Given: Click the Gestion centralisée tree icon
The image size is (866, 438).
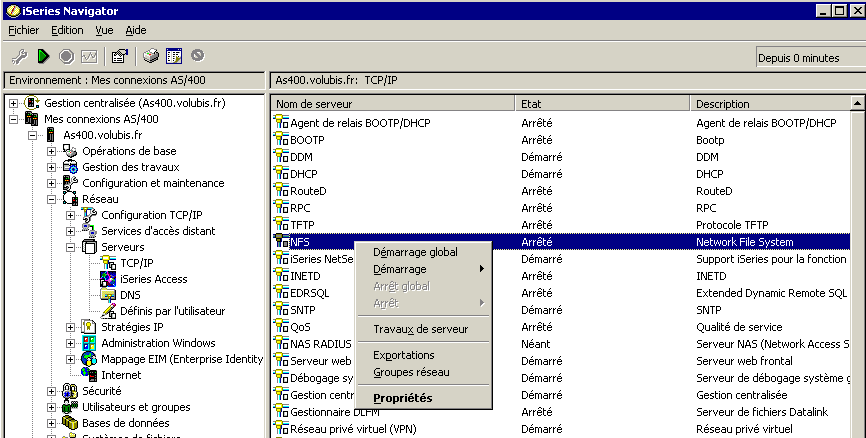Looking at the screenshot, I should [33, 103].
